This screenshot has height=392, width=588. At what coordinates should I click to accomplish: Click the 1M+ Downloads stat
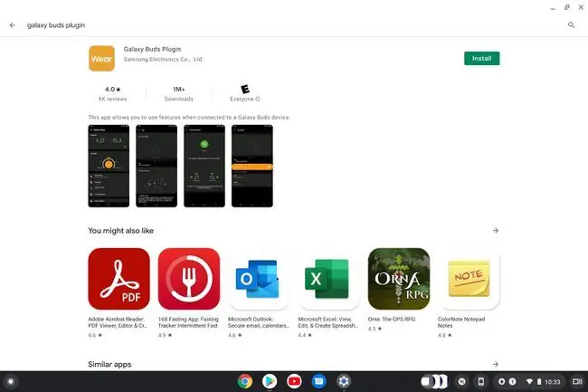[179, 94]
